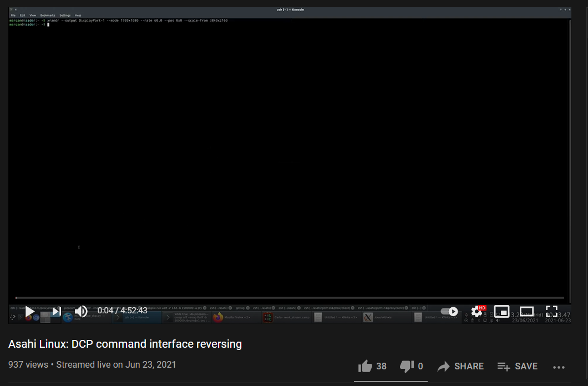Mute the video volume speaker icon
588x386 pixels.
click(81, 311)
